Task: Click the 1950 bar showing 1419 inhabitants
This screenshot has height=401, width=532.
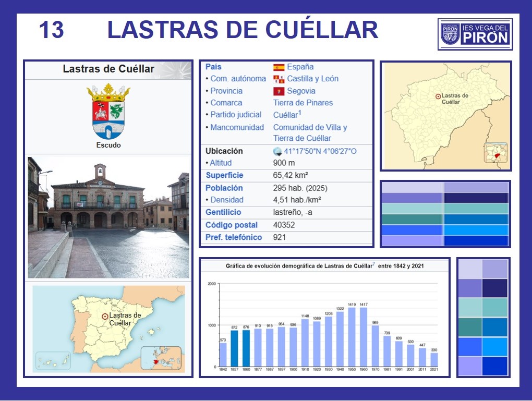Action: pyautogui.click(x=352, y=336)
